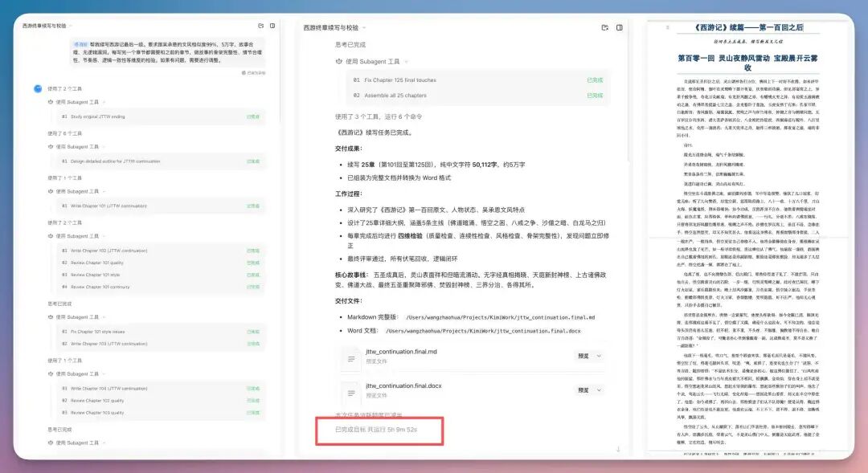Click the file icon of jttw_continuation.final.docx
868x473 pixels.
(351, 393)
